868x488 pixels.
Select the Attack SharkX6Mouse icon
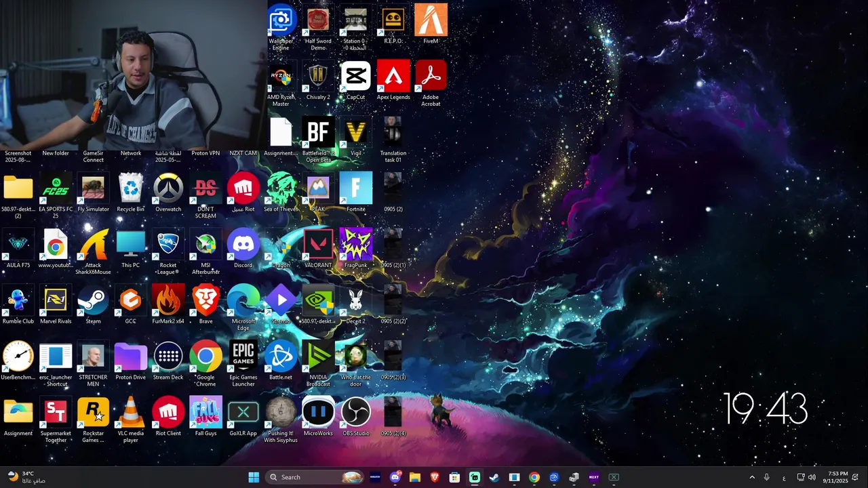(x=93, y=245)
